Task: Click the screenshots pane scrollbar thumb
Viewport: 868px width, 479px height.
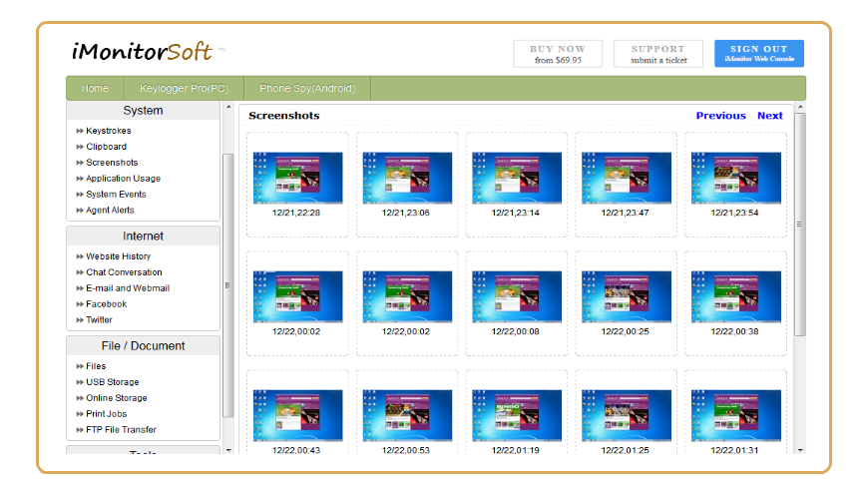Action: (x=800, y=224)
